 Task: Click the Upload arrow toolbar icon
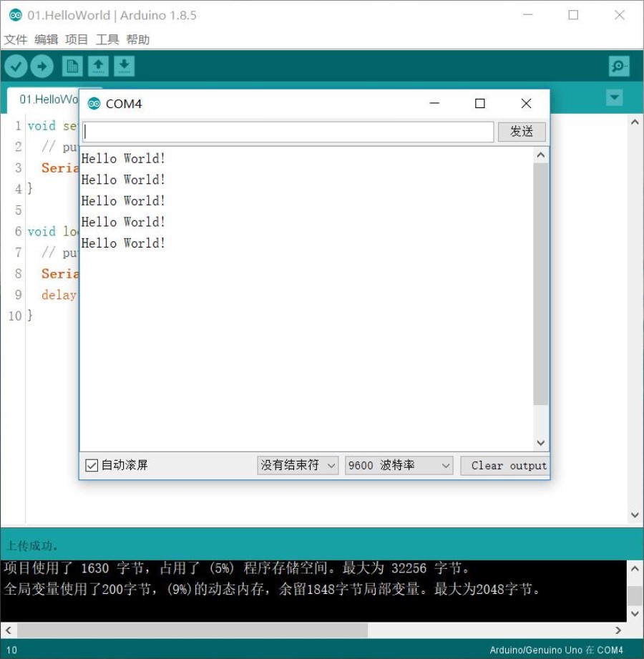point(42,67)
